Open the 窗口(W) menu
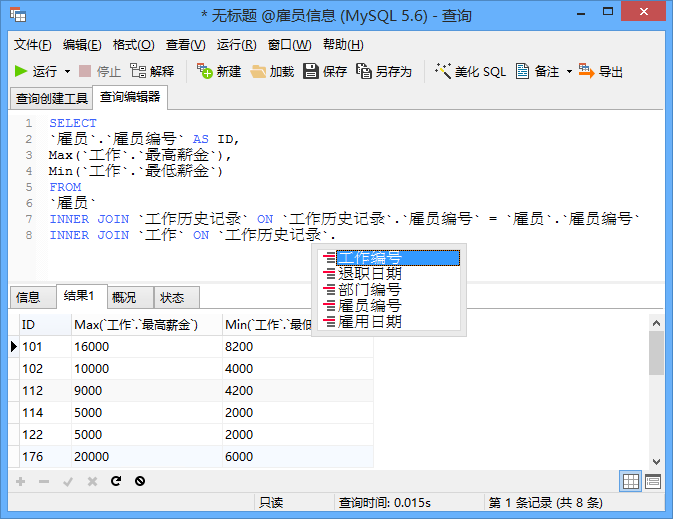Screen dimensions: 673x519 (289, 45)
